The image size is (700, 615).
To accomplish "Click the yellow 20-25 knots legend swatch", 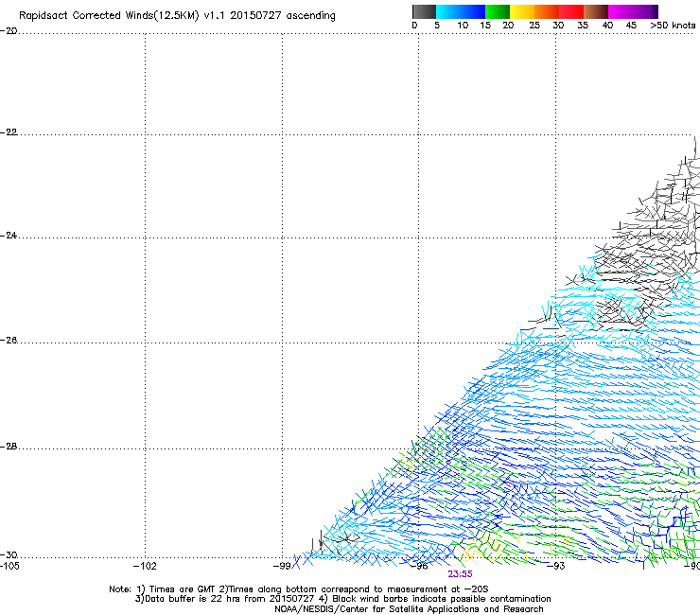I will click(x=522, y=11).
